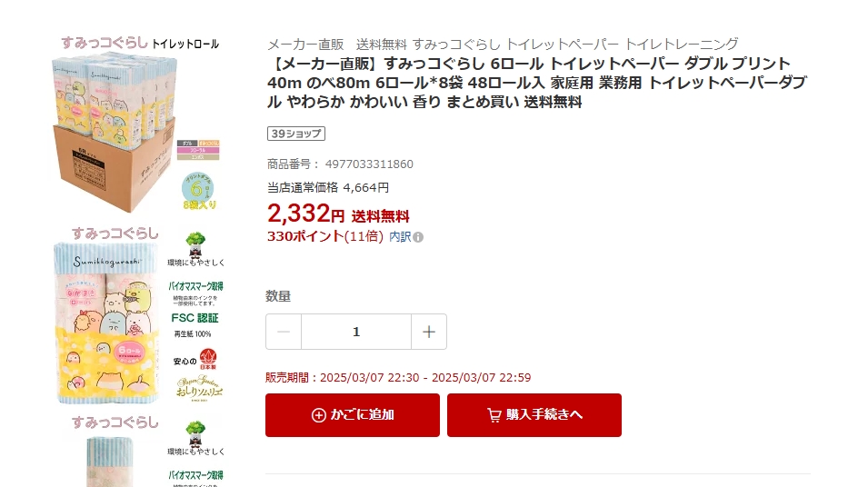Click the トイレトレーニング tag above the title
Viewport: 868px width, 487px height.
pos(682,44)
